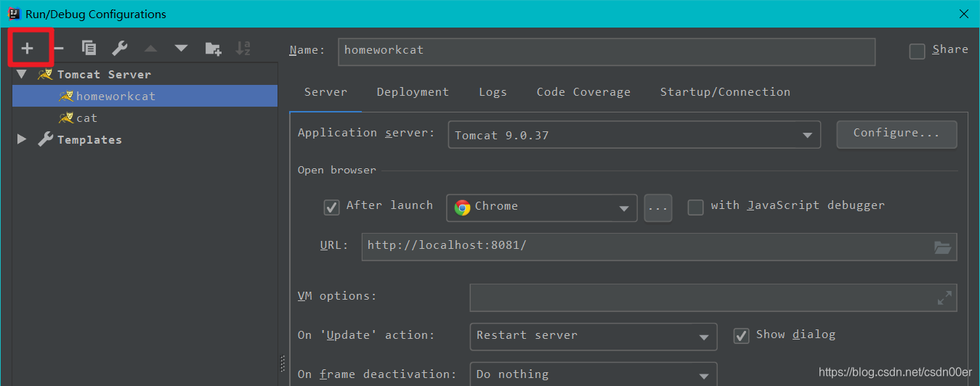
Task: Click the IntelliJ icon in the title bar
Action: (14, 14)
